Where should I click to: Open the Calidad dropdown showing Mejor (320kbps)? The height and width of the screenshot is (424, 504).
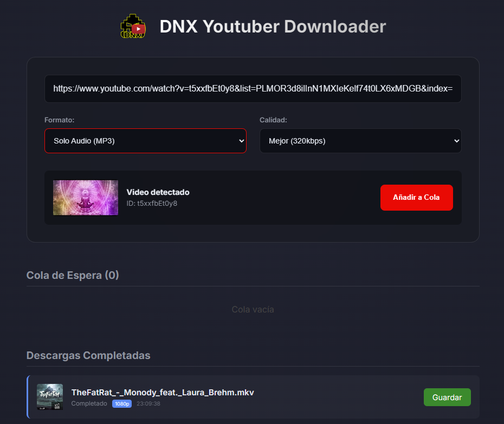tap(360, 141)
